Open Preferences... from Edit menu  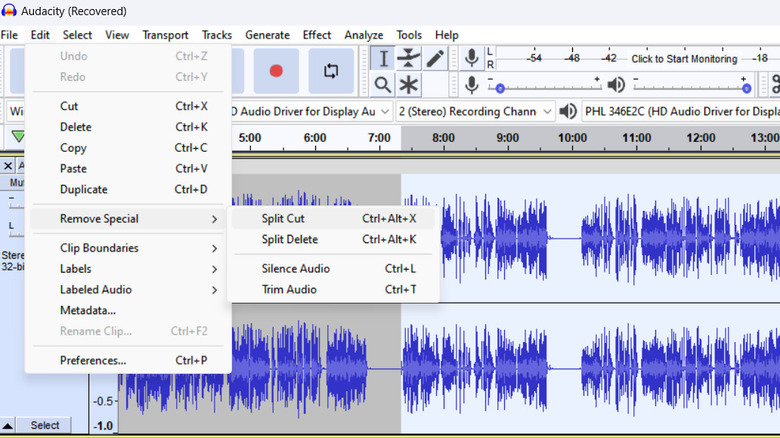[x=128, y=360]
